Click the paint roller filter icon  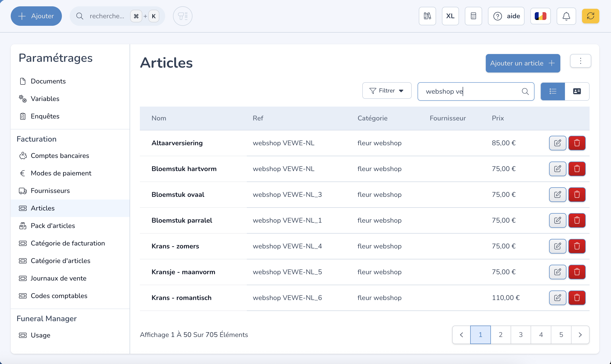tap(182, 16)
